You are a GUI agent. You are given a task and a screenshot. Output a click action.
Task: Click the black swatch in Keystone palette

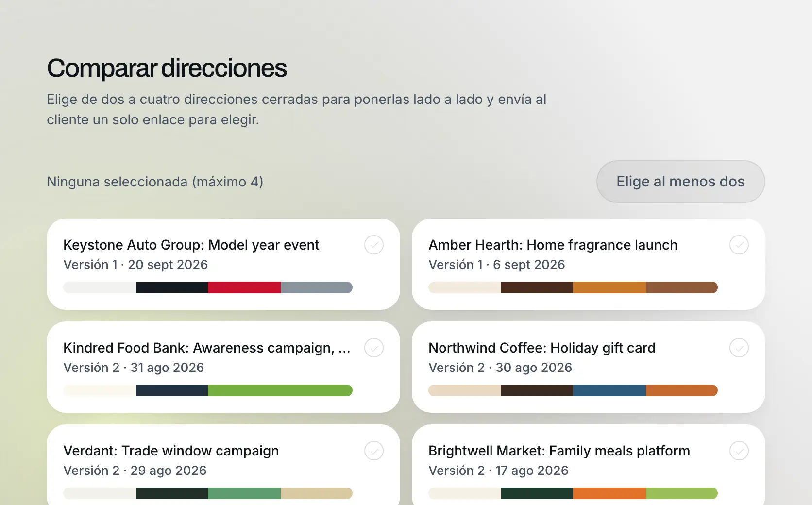(x=172, y=287)
